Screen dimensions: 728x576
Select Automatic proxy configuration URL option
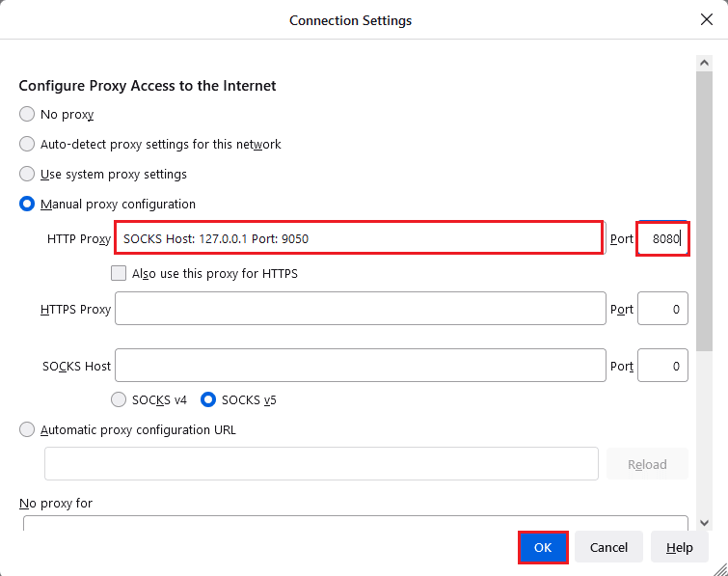tap(27, 429)
